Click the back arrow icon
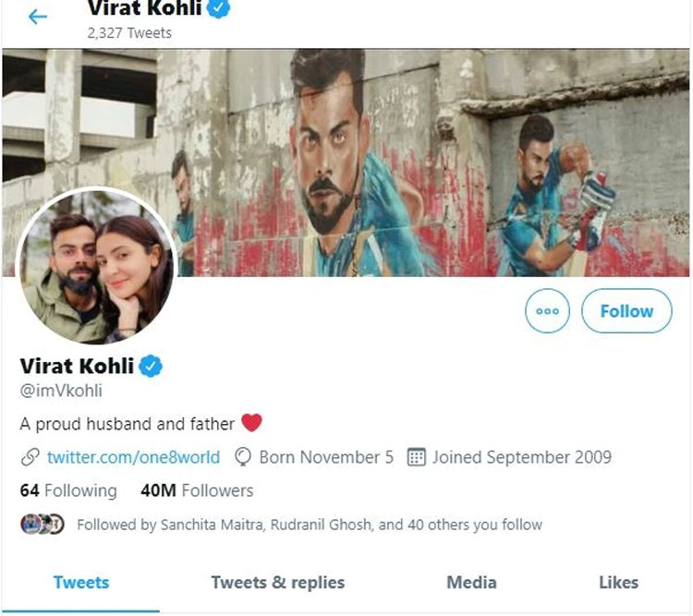 38,17
